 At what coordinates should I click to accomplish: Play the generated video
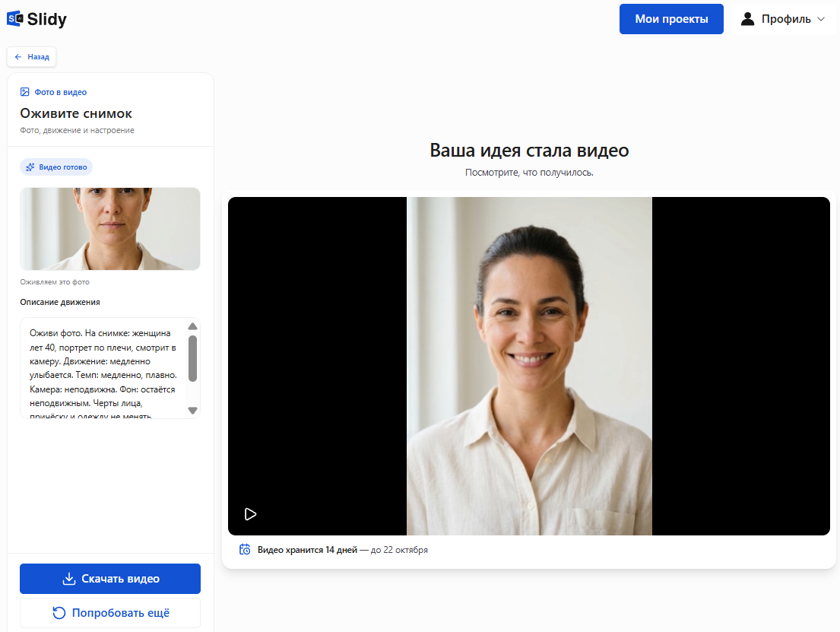click(250, 514)
